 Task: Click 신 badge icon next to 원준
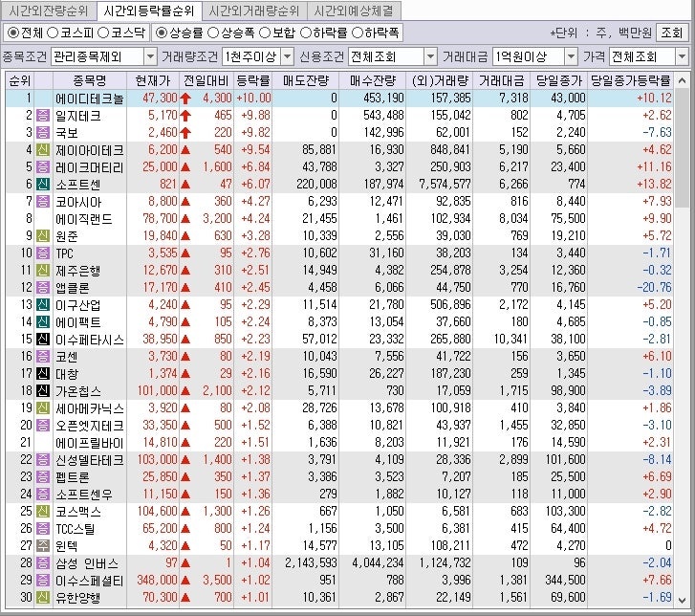43,236
